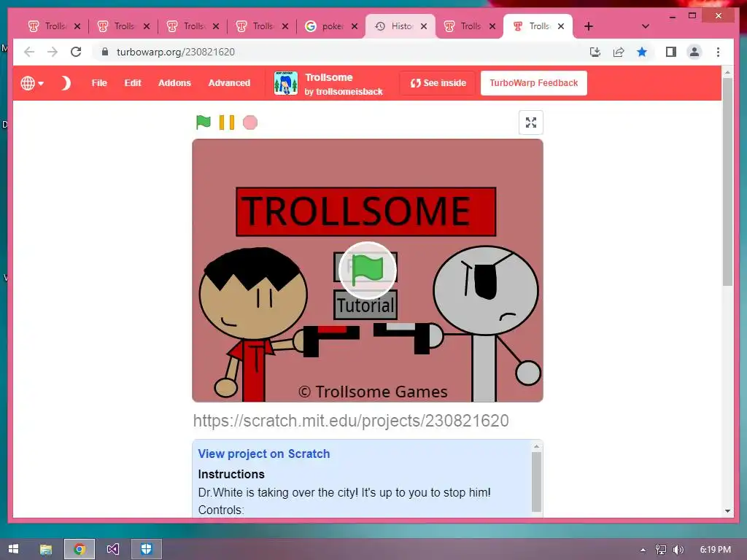Open the File menu

[99, 83]
